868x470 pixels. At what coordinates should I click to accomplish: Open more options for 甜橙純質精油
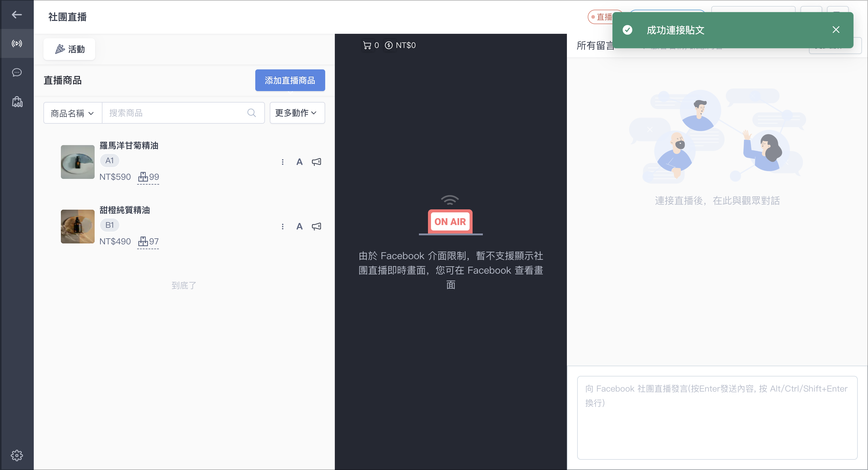click(x=282, y=227)
